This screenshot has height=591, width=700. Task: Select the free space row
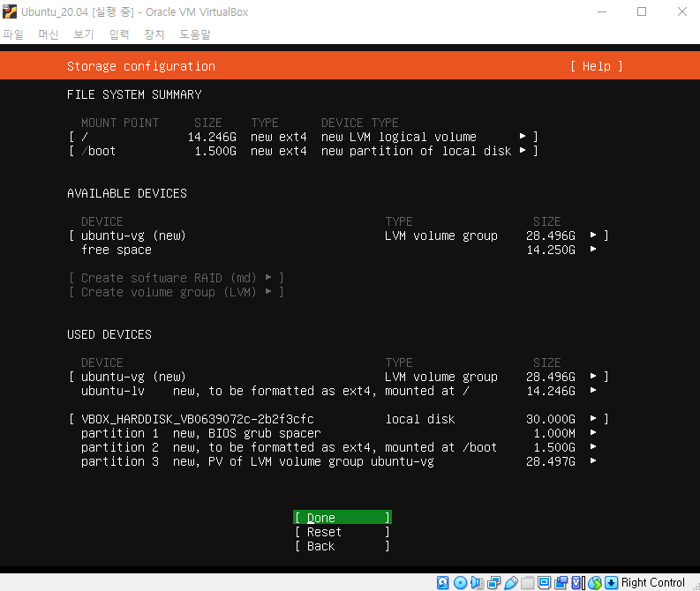click(x=339, y=250)
